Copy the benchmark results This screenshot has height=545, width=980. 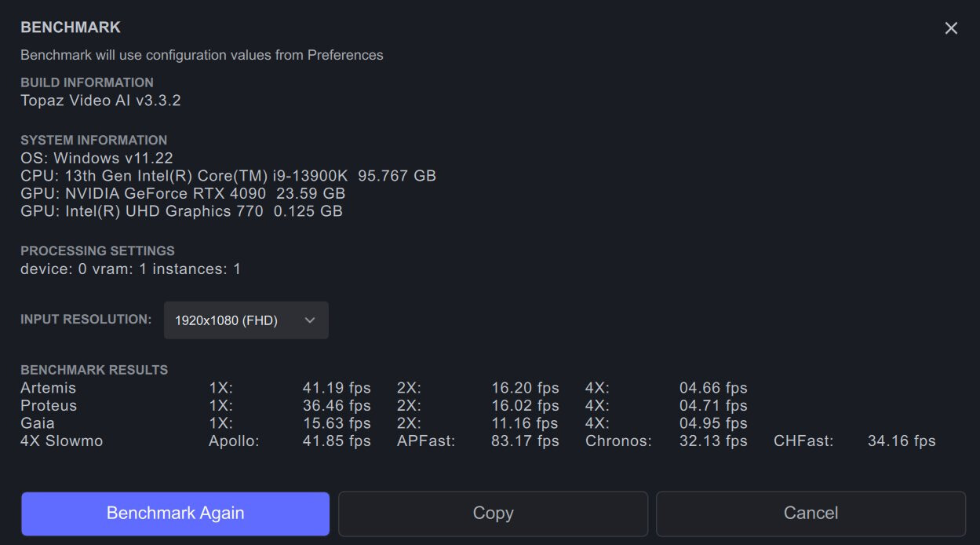pos(493,513)
